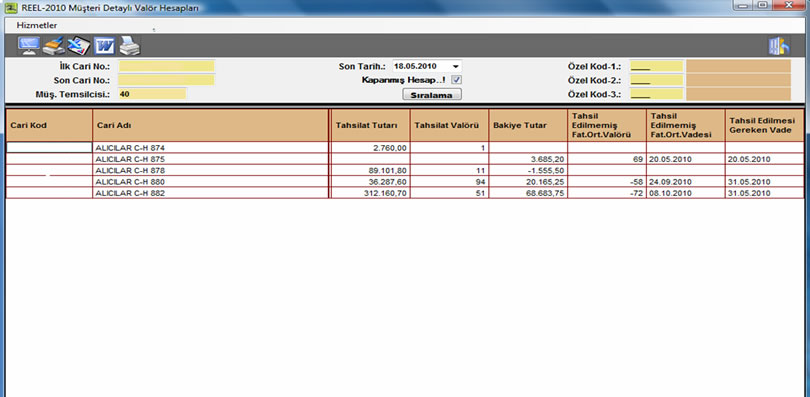Image resolution: width=810 pixels, height=397 pixels.
Task: Click the Cari Adı column header
Action: pos(210,125)
